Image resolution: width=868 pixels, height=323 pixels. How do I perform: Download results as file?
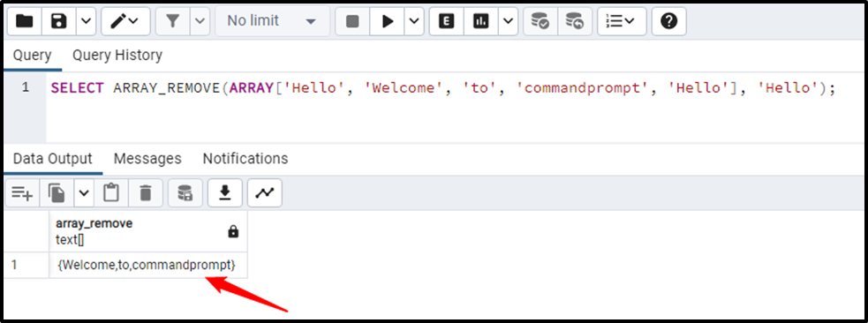tap(225, 193)
